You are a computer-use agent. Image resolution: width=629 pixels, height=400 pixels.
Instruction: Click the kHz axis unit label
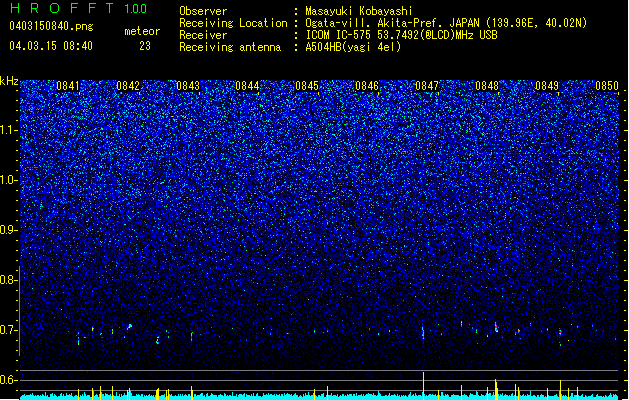tap(9, 81)
